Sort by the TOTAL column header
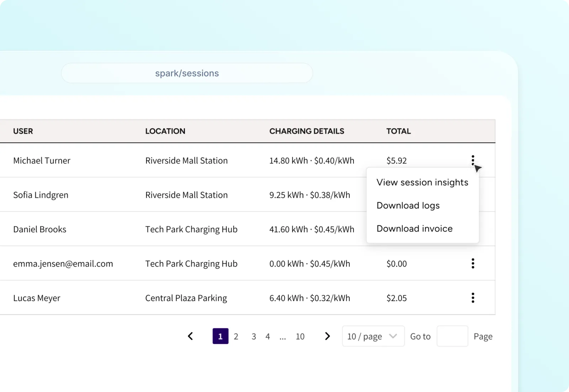Screen dimensions: 569x392 coord(398,131)
